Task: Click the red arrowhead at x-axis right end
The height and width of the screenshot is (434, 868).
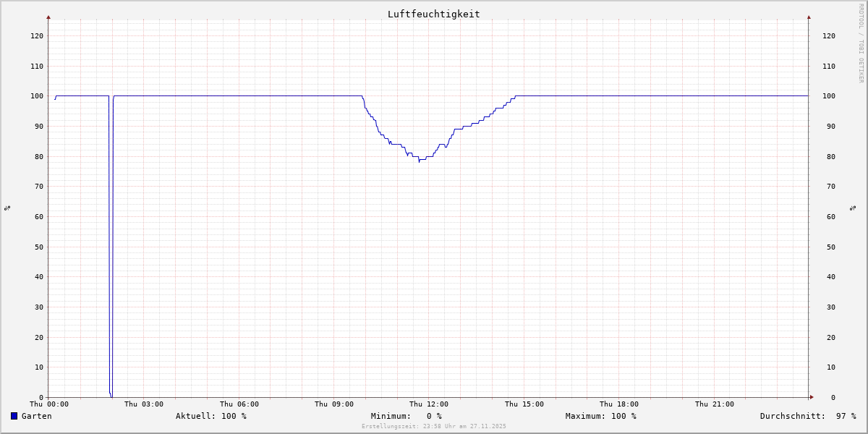Action: [811, 397]
